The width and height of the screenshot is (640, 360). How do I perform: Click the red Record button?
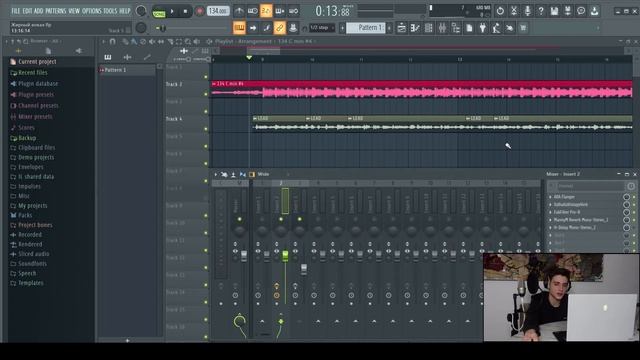click(x=200, y=11)
